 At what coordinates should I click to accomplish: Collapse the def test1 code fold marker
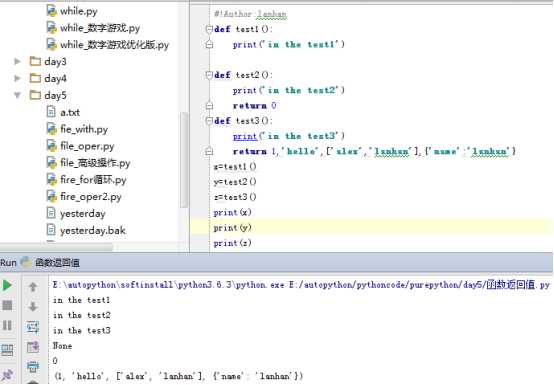209,29
